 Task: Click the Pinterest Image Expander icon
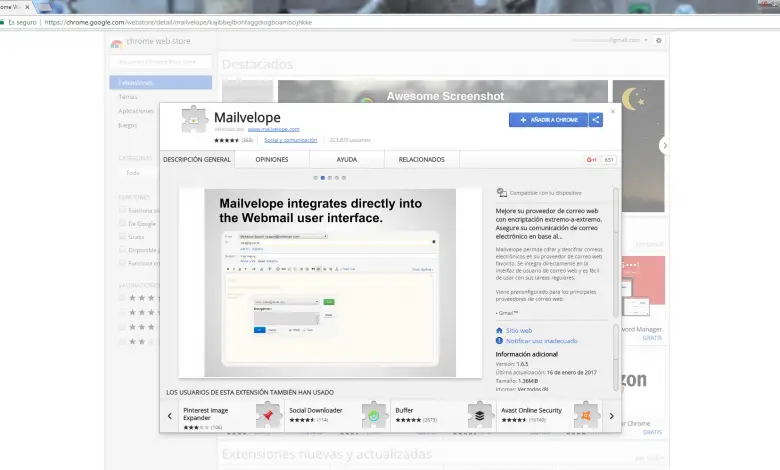268,415
